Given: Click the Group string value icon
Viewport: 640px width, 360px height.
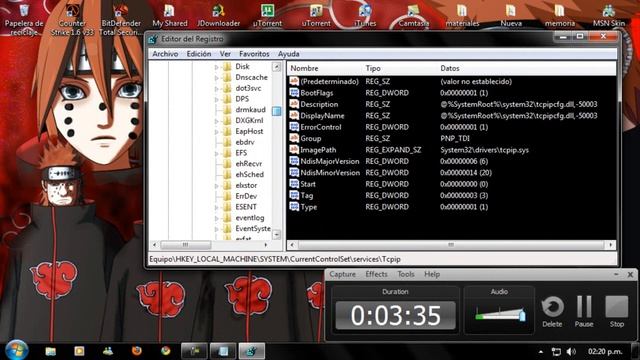Looking at the screenshot, I should tap(294, 138).
